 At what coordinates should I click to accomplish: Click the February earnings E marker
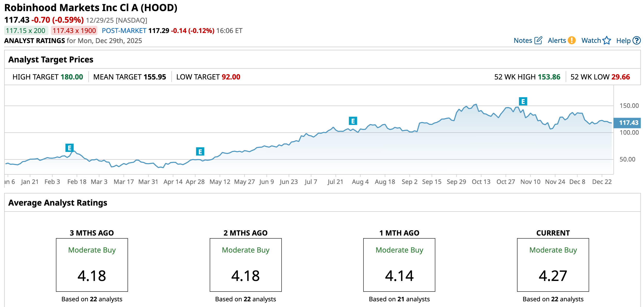point(69,148)
